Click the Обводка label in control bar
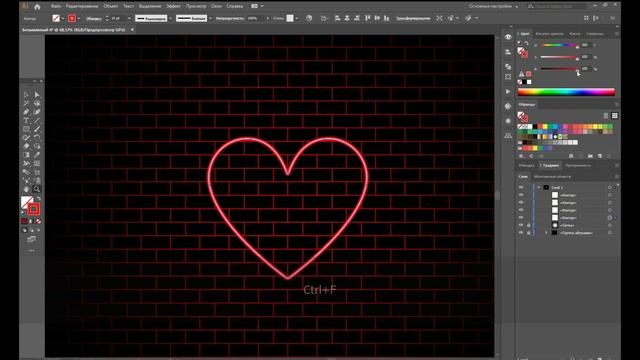The width and height of the screenshot is (640, 360). click(x=93, y=18)
